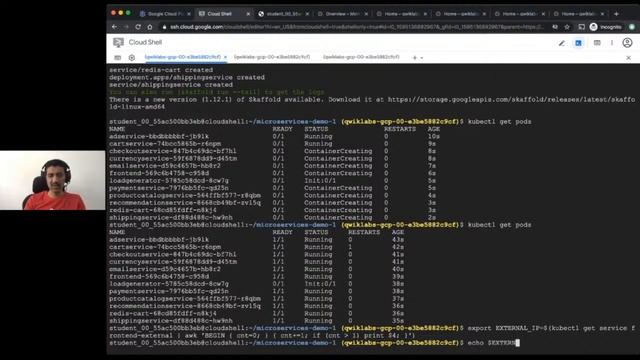Open the dropdown arrow beside new session plus
Screen dimensions: 640x360
point(422,58)
